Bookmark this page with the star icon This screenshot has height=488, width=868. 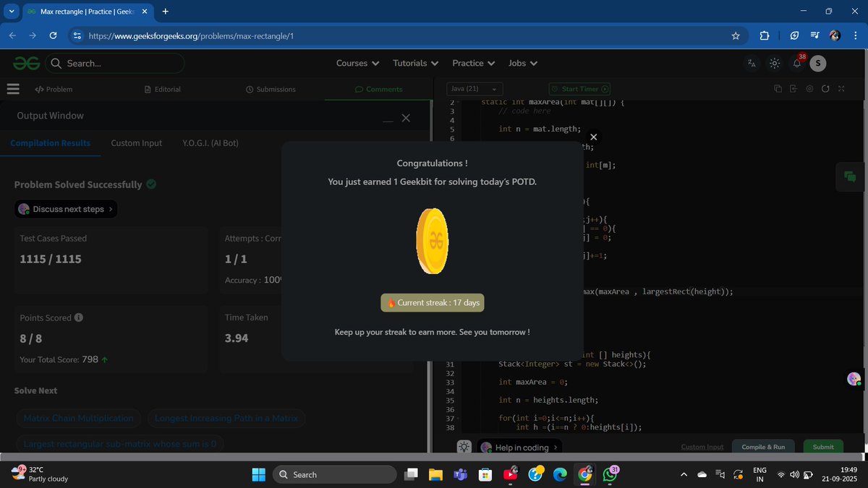(x=736, y=35)
